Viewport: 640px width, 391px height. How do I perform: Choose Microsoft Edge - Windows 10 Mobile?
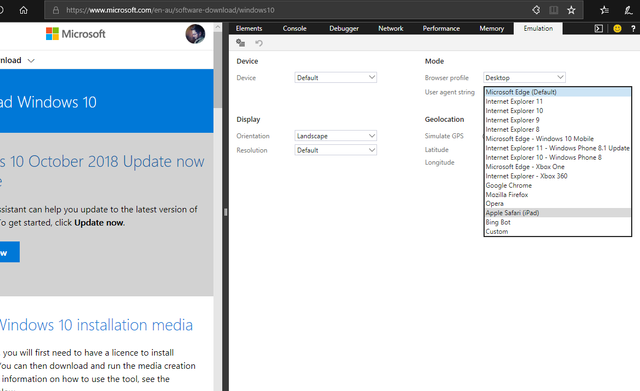click(558, 139)
